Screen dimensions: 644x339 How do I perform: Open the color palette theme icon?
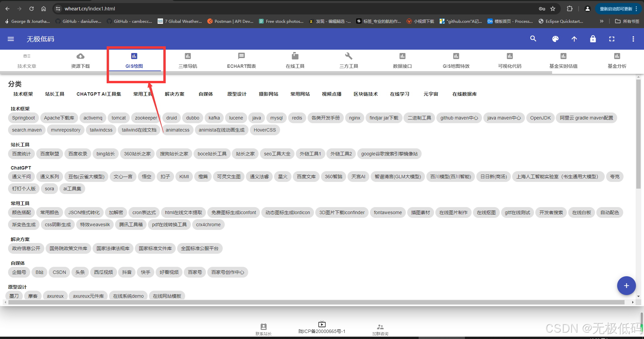tap(555, 39)
